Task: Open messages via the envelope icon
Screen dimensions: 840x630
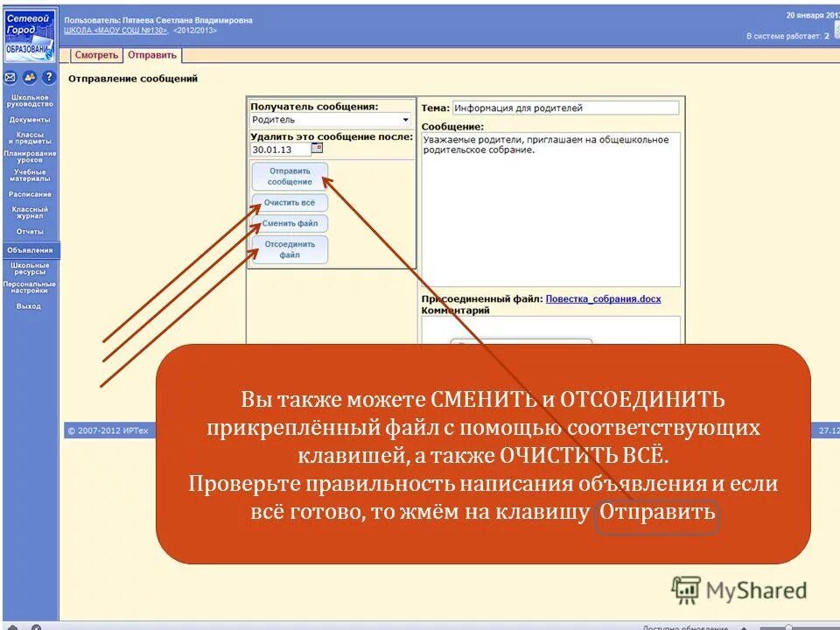Action: (x=10, y=77)
